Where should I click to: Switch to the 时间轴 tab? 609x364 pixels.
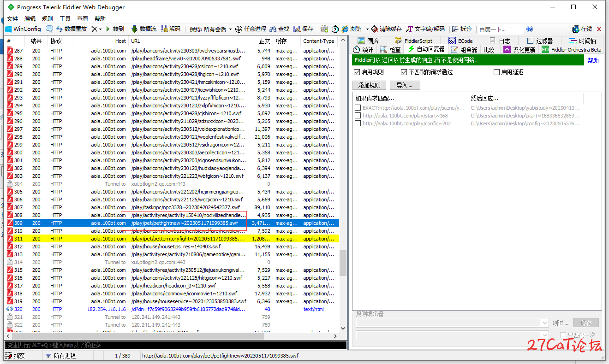click(583, 41)
